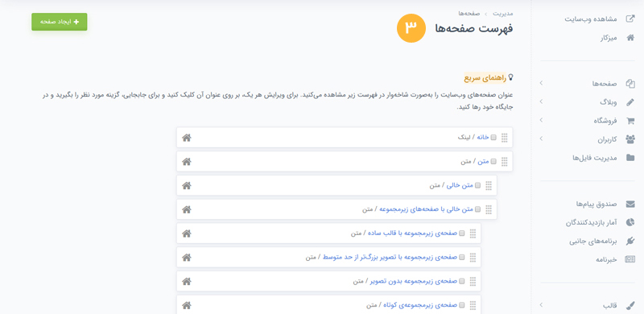Open آمار بازدیدکنندگان menu item

pos(592,222)
